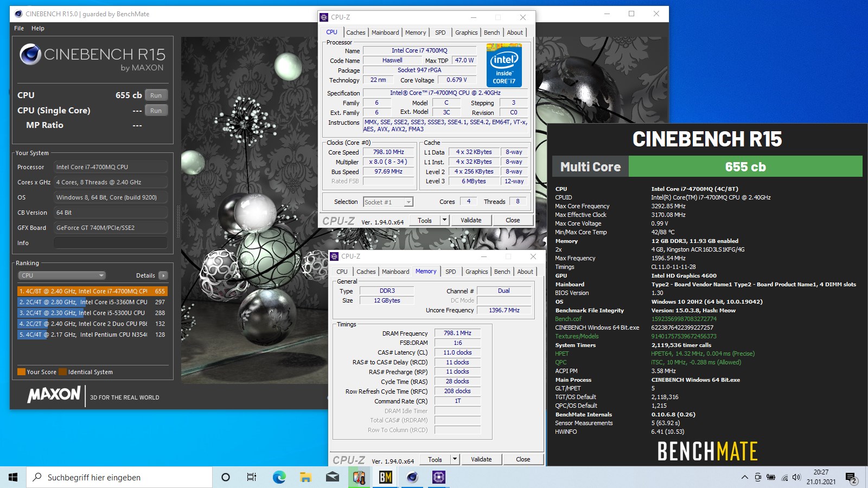Open the notification center icon
868x488 pixels.
851,478
